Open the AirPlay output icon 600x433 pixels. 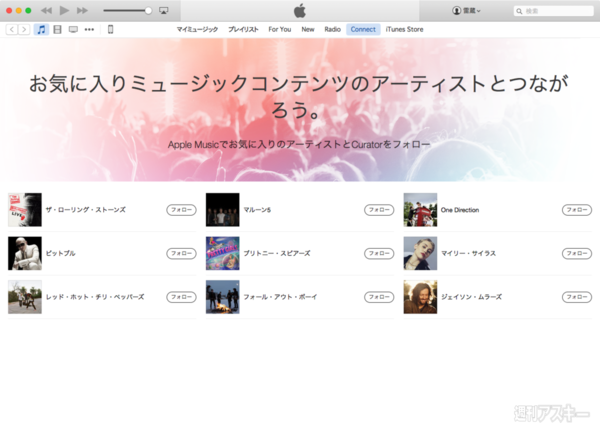(164, 11)
